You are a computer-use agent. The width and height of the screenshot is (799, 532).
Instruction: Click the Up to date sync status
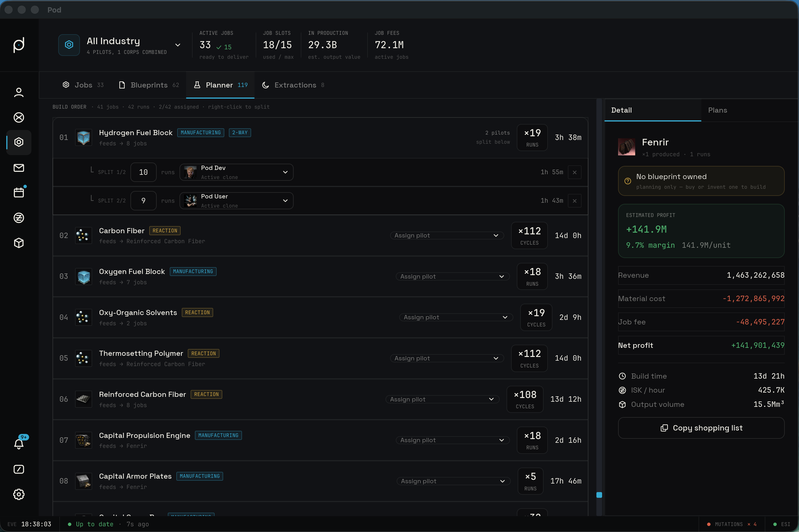pyautogui.click(x=94, y=524)
